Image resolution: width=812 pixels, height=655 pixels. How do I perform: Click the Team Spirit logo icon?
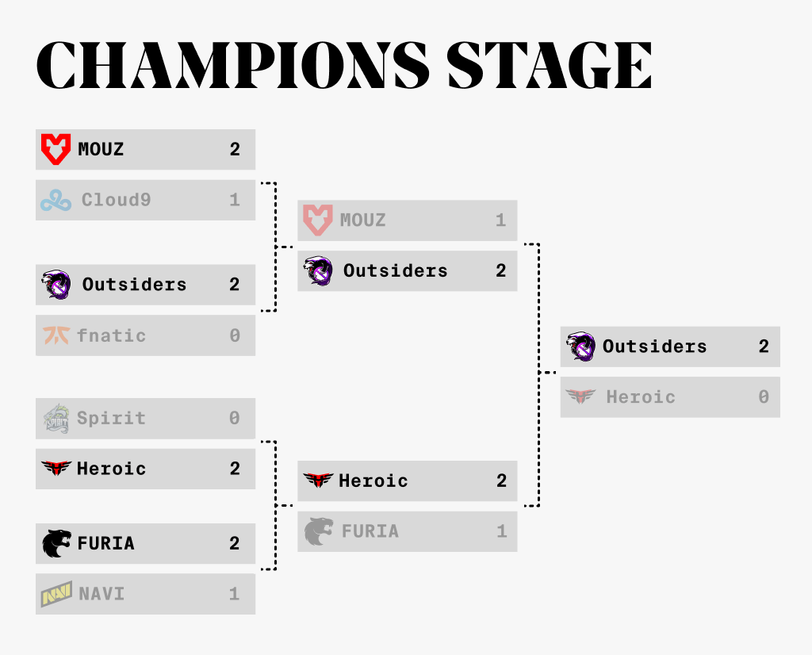tap(56, 419)
